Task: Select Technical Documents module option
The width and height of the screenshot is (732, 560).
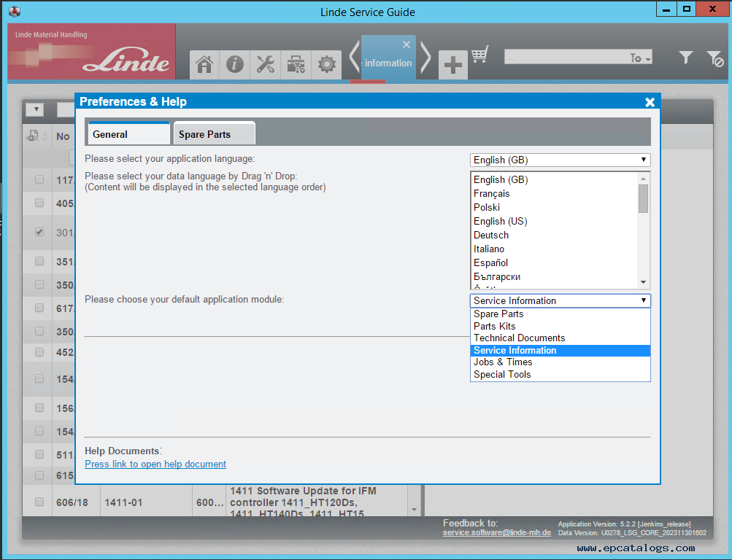Action: [560, 338]
